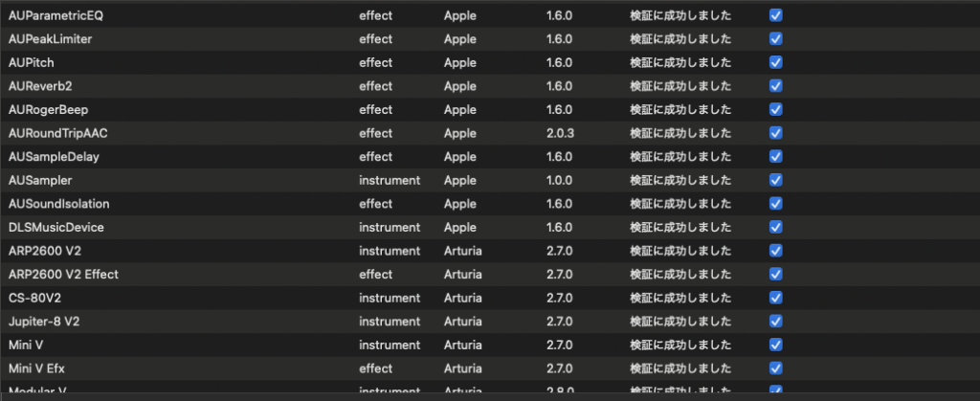Disable the Jupiter-8 V2 checkbox
The height and width of the screenshot is (401, 980).
[x=776, y=321]
